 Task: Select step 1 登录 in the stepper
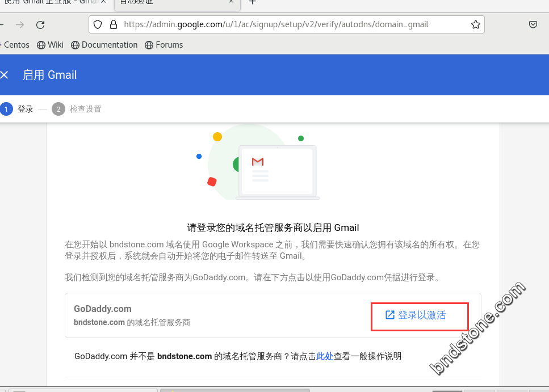tap(17, 109)
